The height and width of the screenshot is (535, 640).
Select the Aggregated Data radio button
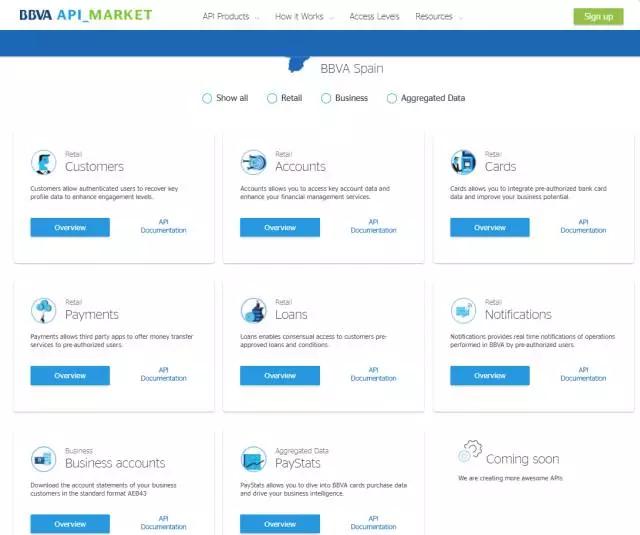tap(391, 98)
